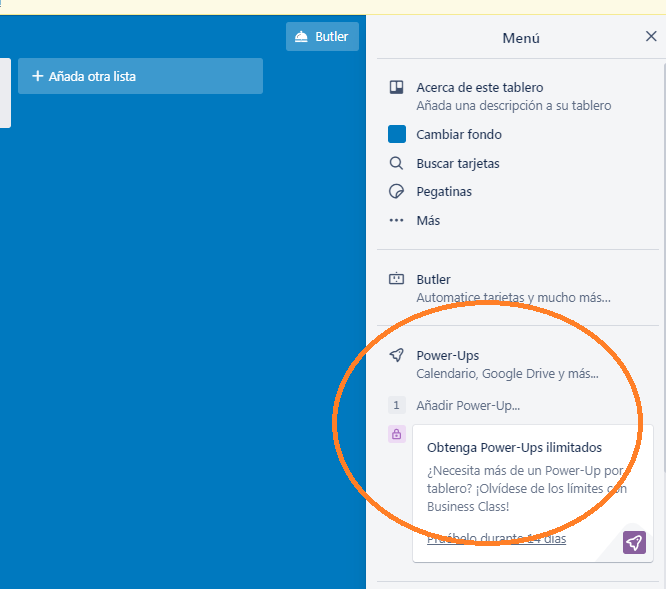666x589 pixels.
Task: Open 'Acerca de este tablero'
Action: (480, 87)
